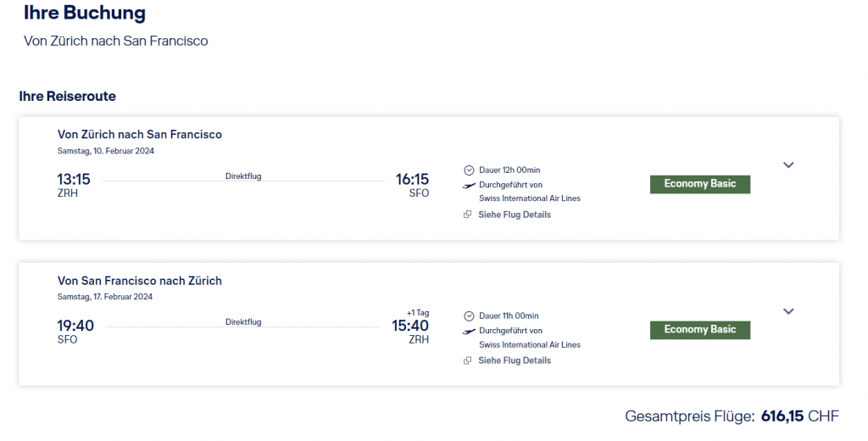Click the airline logo in the outbound flight card

469,185
